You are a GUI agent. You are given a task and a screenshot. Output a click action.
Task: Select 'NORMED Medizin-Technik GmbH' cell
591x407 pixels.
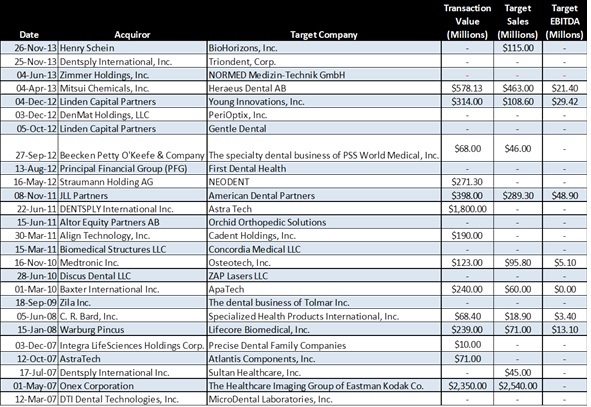[x=324, y=75]
